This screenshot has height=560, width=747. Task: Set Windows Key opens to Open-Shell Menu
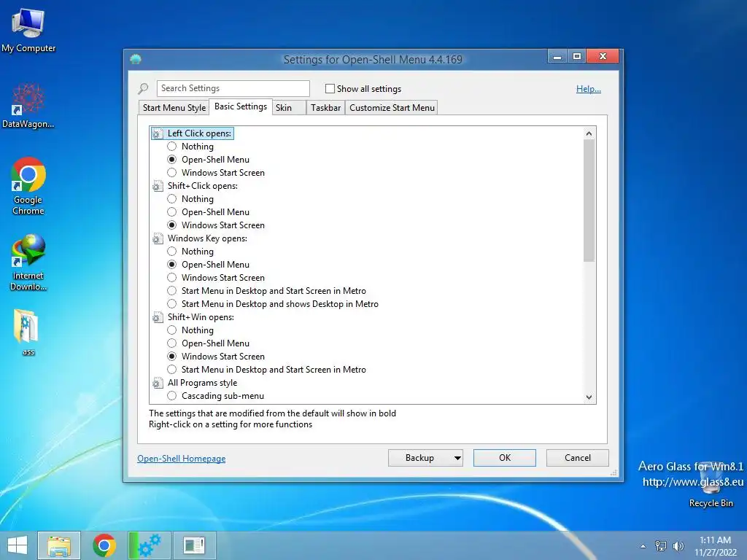[172, 264]
